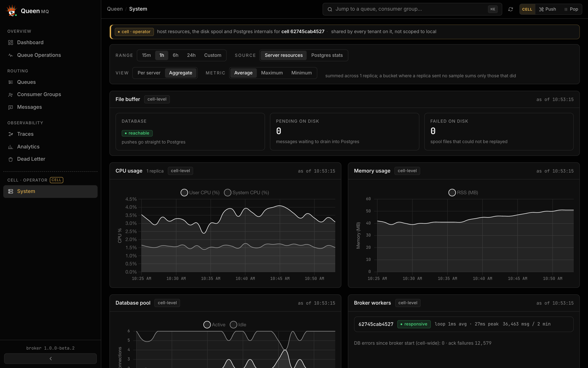Click the Queen MQ crown logo

click(x=11, y=11)
